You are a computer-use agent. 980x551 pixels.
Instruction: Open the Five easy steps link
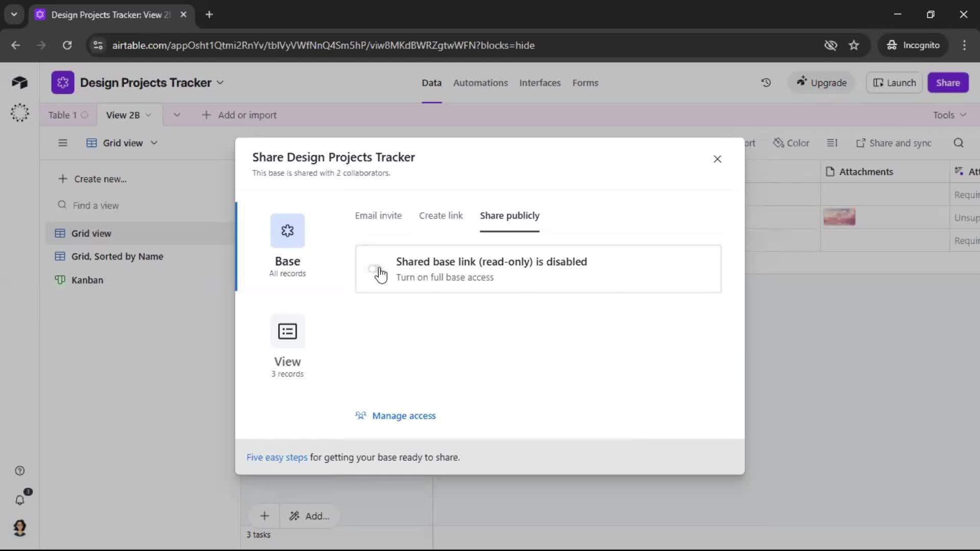pos(277,458)
